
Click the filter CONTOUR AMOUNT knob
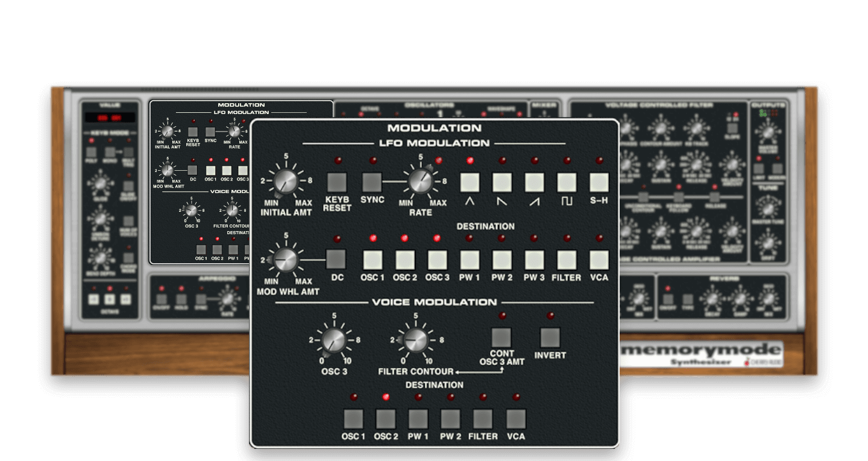point(661,127)
